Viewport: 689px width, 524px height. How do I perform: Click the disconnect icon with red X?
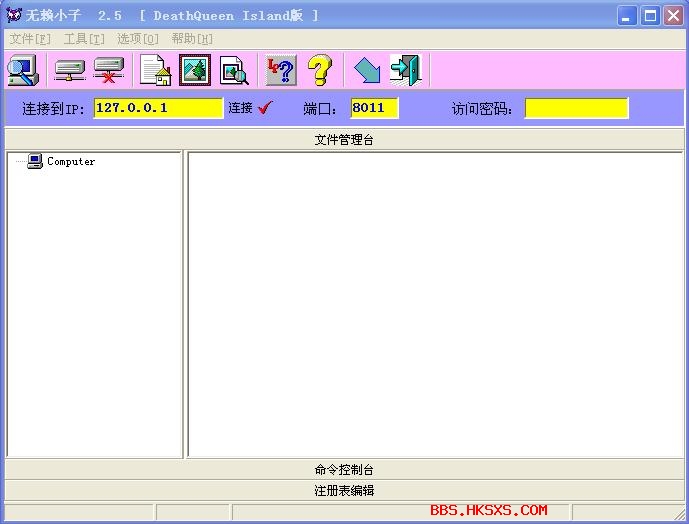(x=108, y=70)
